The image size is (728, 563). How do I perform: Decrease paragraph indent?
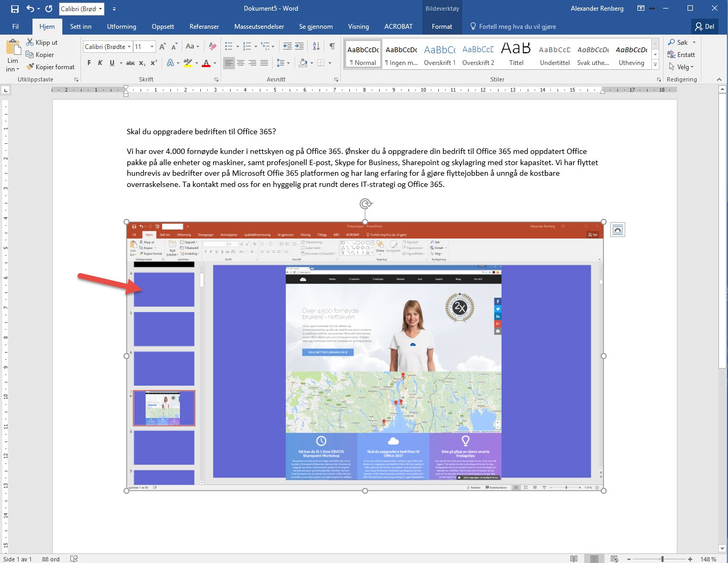tap(288, 46)
